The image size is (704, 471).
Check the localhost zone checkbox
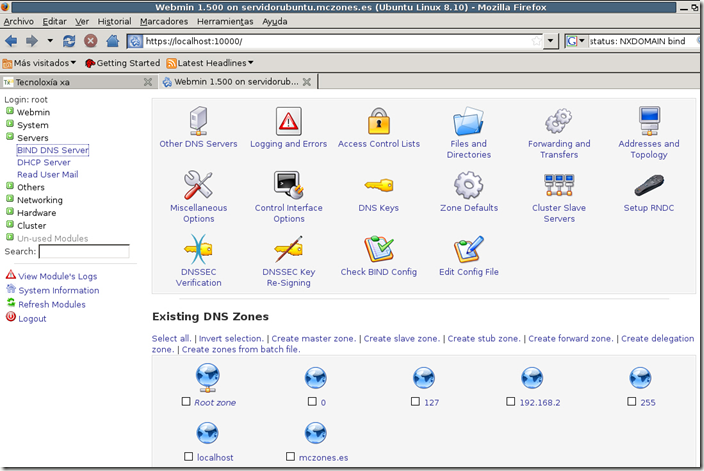(x=189, y=457)
